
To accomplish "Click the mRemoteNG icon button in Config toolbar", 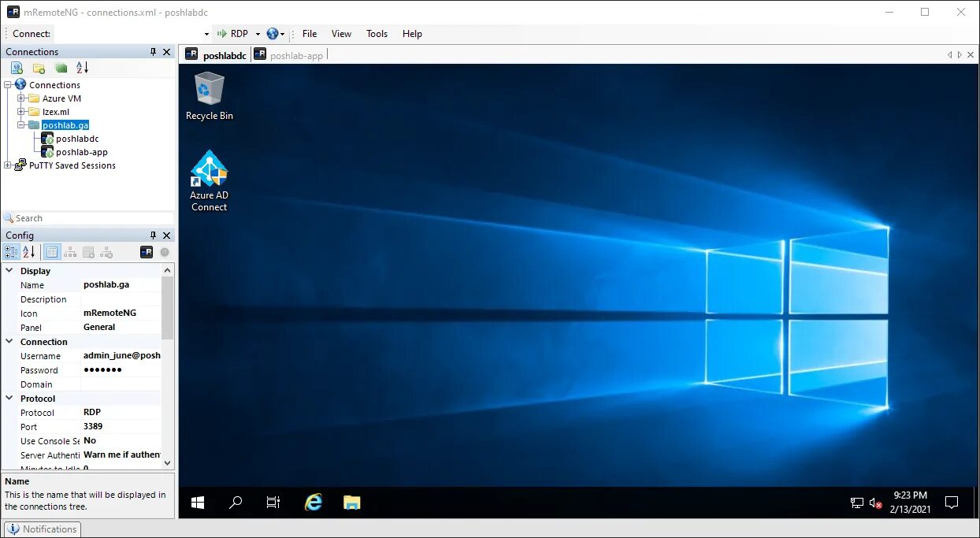I will point(146,252).
